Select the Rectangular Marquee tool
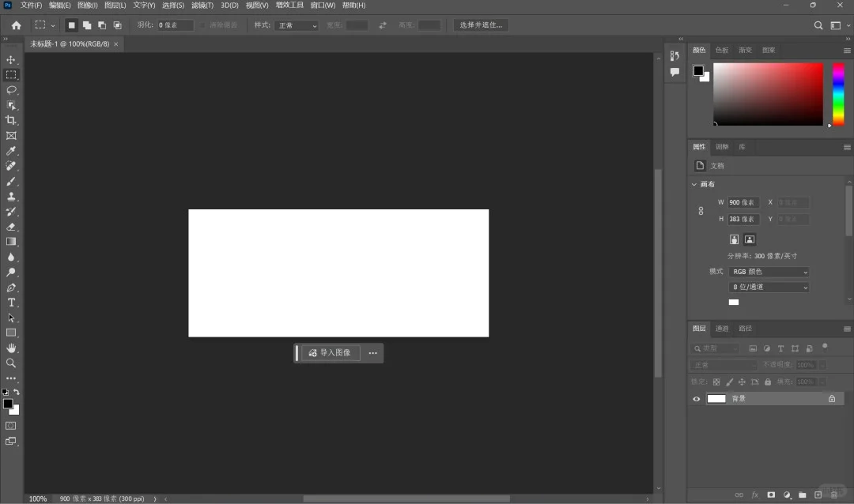Screen dimensions: 854x504 coord(11,74)
